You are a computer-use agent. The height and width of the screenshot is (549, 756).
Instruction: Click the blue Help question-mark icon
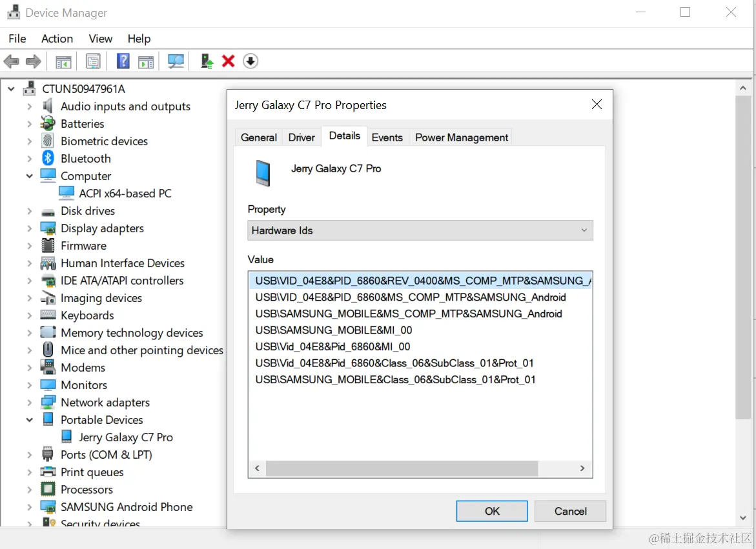pos(123,61)
